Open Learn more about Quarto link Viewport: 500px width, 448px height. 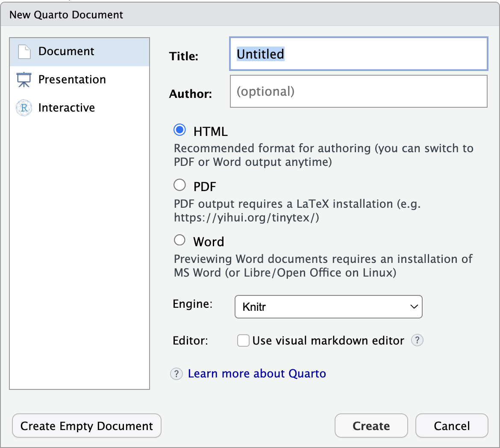[x=257, y=374]
